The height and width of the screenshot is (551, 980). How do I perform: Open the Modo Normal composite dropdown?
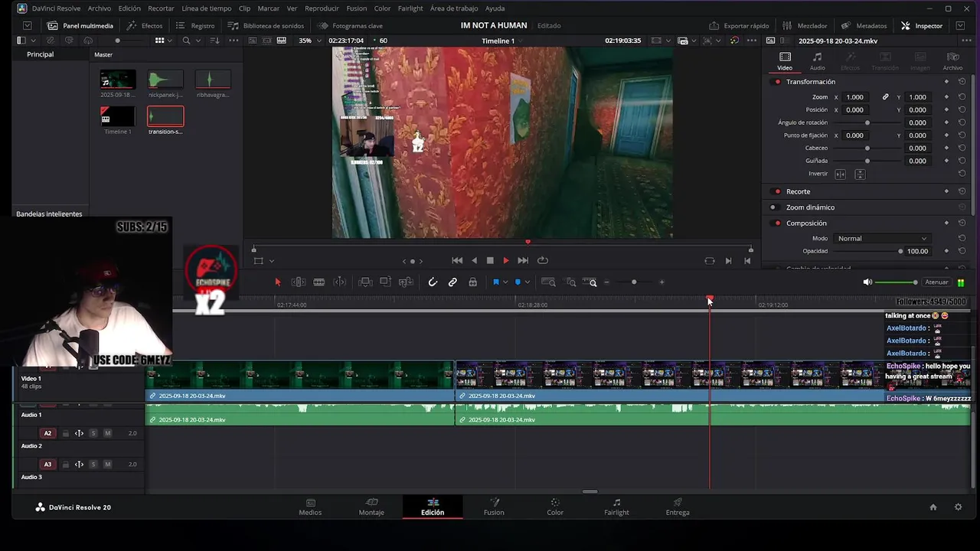click(x=881, y=239)
